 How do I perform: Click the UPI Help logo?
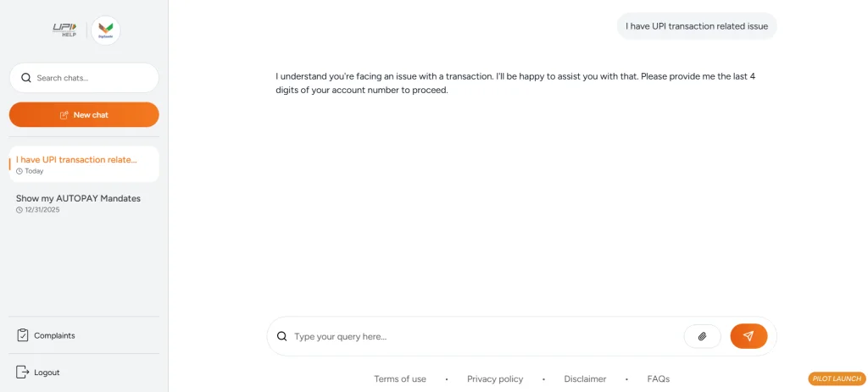tap(65, 30)
